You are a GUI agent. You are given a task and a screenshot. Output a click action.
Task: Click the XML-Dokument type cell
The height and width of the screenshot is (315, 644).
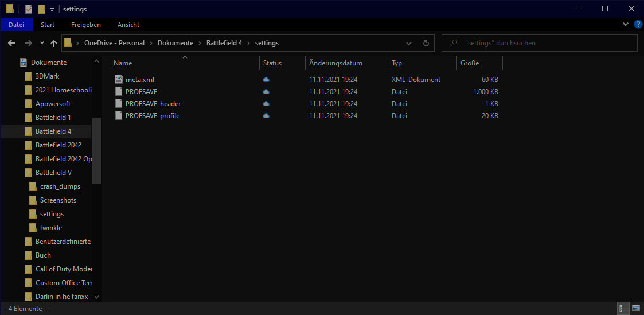[416, 80]
